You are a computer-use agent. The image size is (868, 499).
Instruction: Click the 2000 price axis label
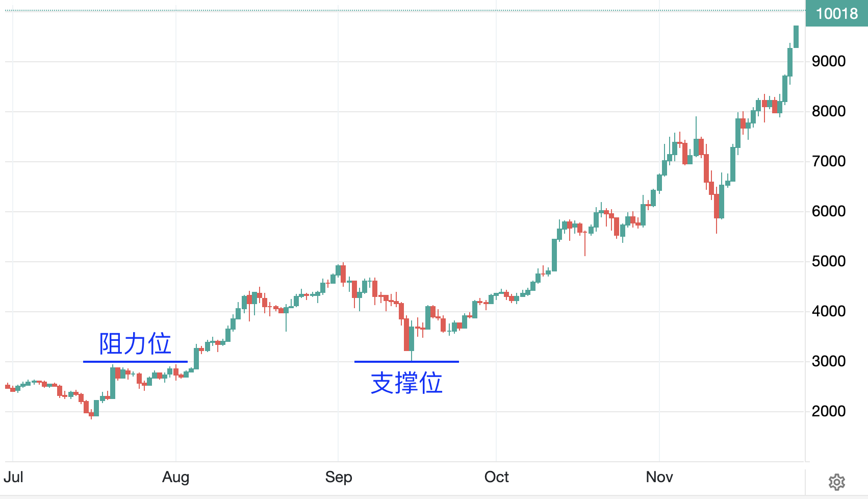click(x=829, y=411)
